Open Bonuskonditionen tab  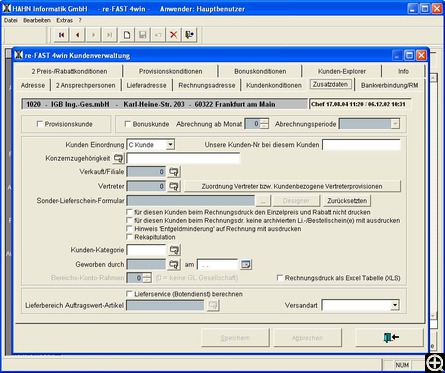pyautogui.click(x=260, y=71)
